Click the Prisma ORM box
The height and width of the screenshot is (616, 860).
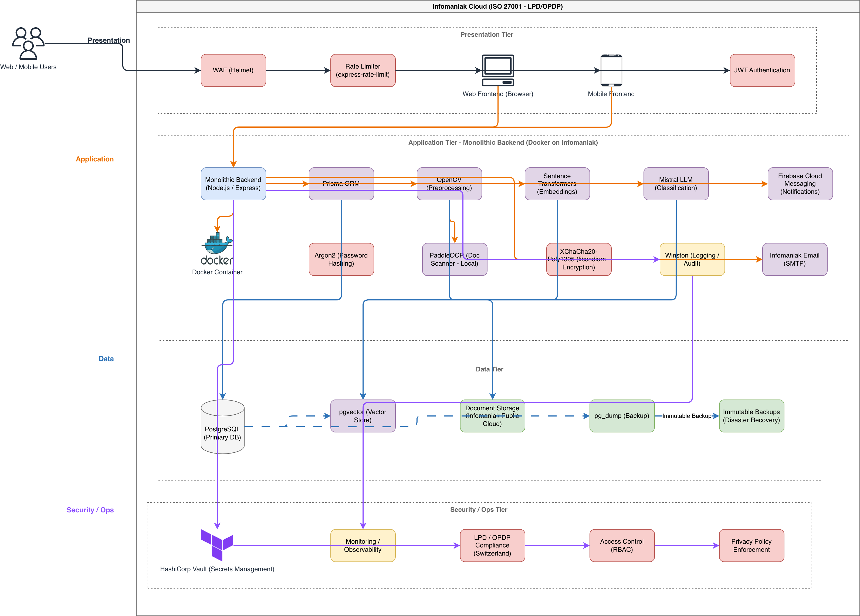tap(341, 184)
